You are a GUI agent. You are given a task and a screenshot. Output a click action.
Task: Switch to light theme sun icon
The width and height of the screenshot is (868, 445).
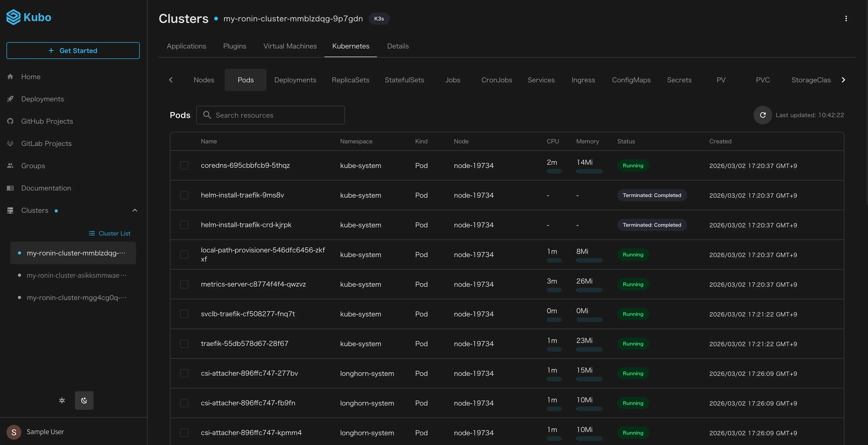(x=62, y=400)
